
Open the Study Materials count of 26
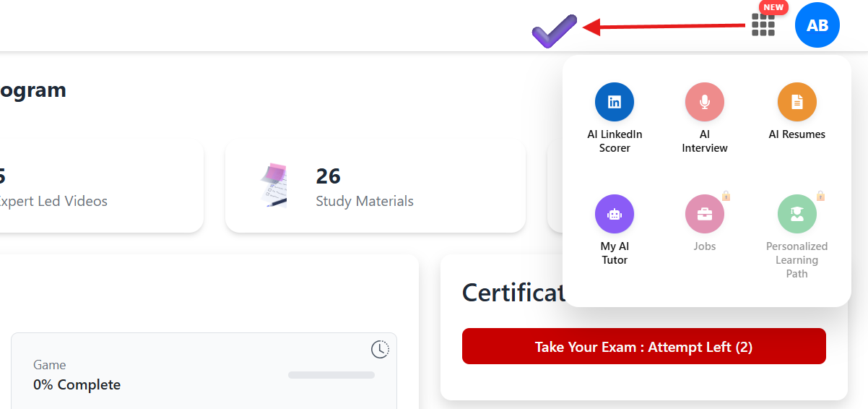329,176
